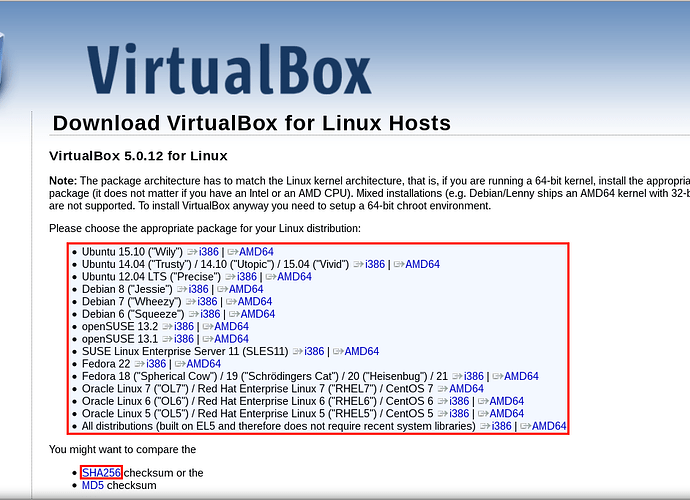This screenshot has width=690, height=500.
Task: Select Debian 8 Jessie i386 download
Action: (x=198, y=289)
